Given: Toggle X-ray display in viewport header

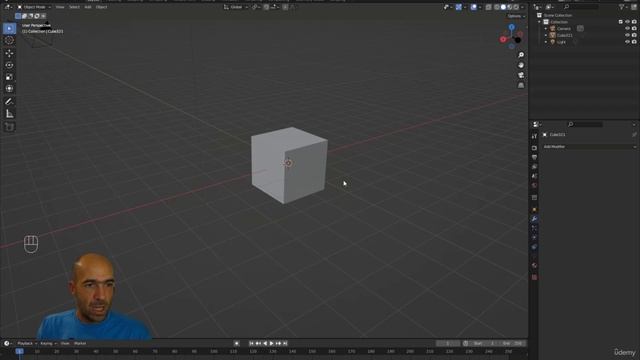Looking at the screenshot, I should click(489, 7).
